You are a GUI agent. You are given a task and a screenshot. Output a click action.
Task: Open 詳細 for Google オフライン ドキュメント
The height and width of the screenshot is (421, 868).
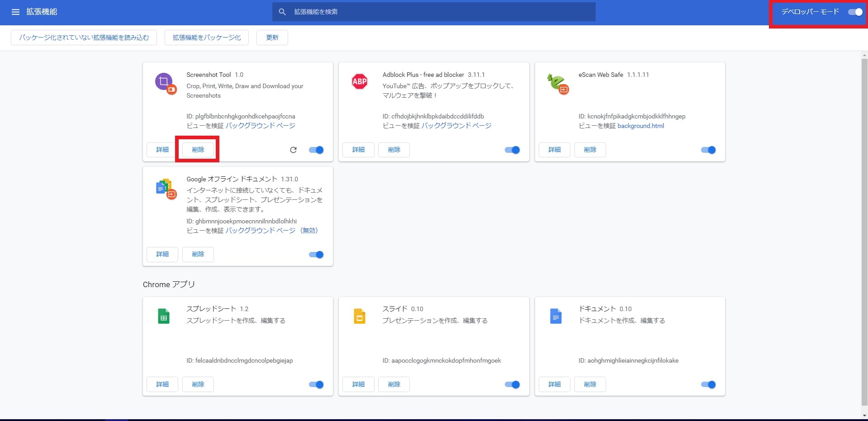pyautogui.click(x=162, y=254)
